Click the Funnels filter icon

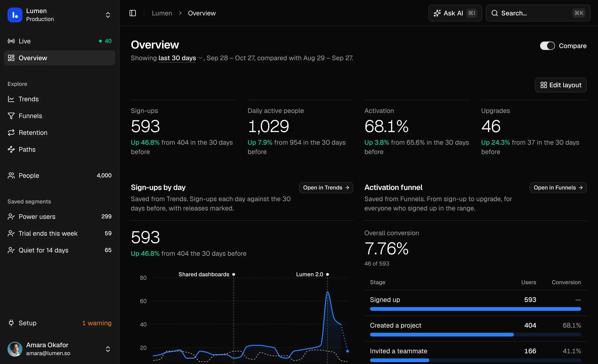(11, 116)
